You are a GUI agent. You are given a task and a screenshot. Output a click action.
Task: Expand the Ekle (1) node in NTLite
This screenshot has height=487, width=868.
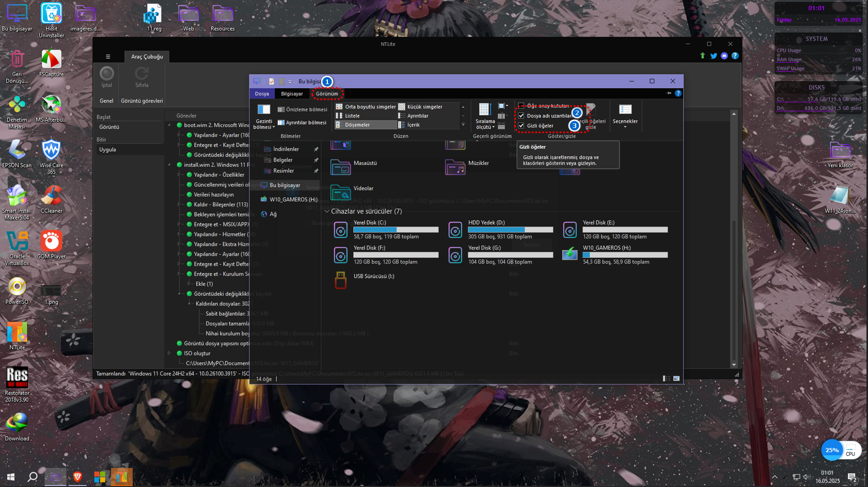point(189,284)
